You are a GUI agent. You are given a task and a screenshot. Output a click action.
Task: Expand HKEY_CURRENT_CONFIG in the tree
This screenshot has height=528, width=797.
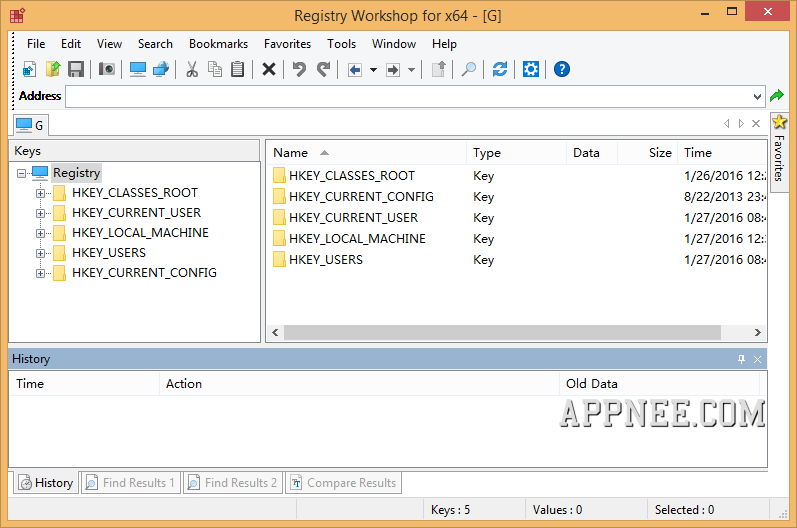coord(40,273)
